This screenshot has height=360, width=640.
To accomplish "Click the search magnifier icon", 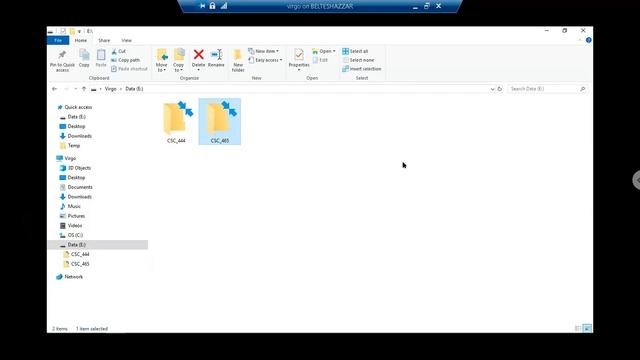I will 582,89.
